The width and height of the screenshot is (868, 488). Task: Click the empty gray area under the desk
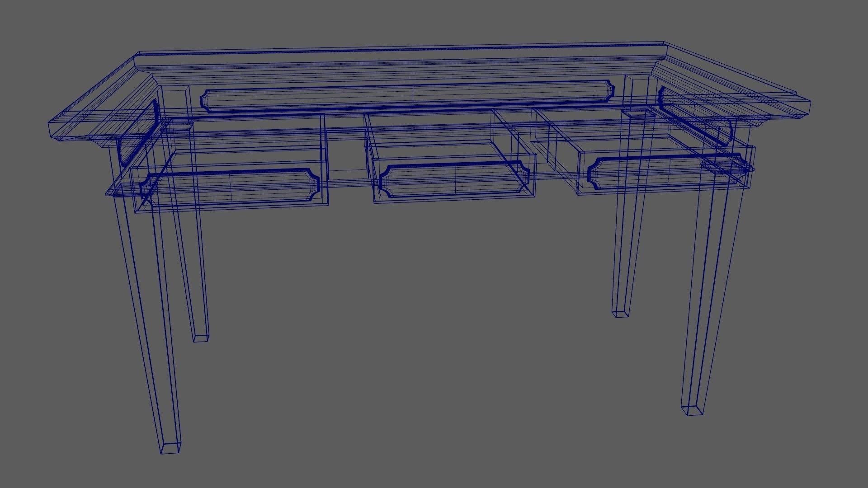pyautogui.click(x=407, y=316)
